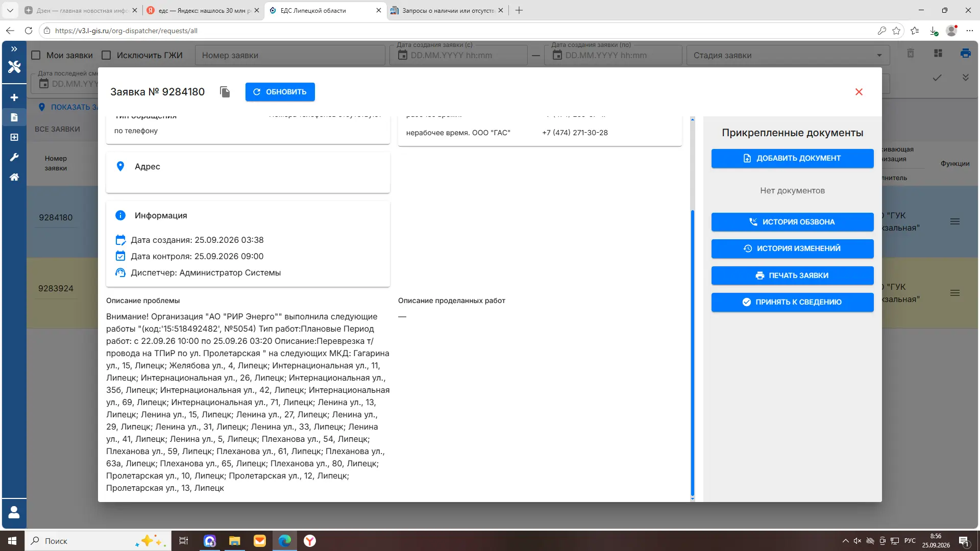Add this page to favorites star
This screenshot has width=980, height=551.
click(x=896, y=31)
